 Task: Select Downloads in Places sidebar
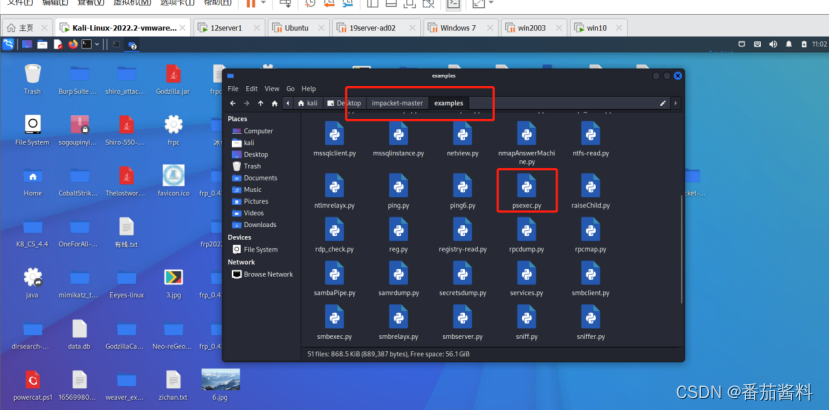point(252,225)
